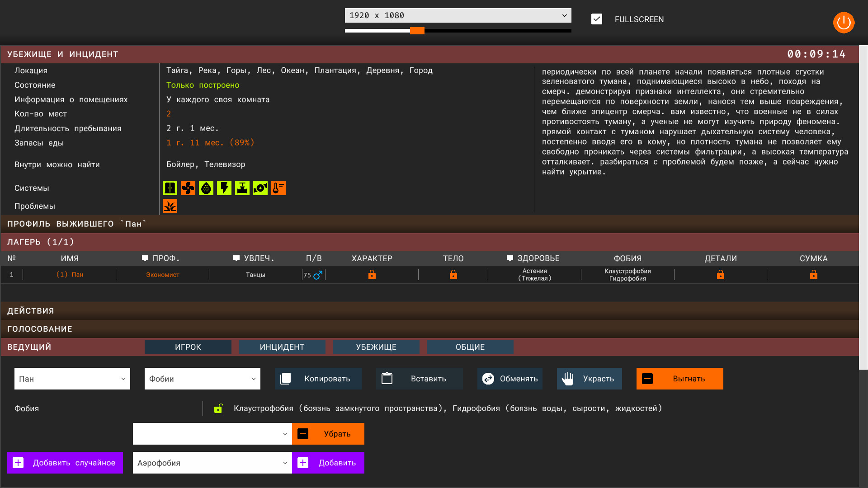Click the unlocked padlock next to Клаустрофобия
868x488 pixels.
tap(219, 408)
